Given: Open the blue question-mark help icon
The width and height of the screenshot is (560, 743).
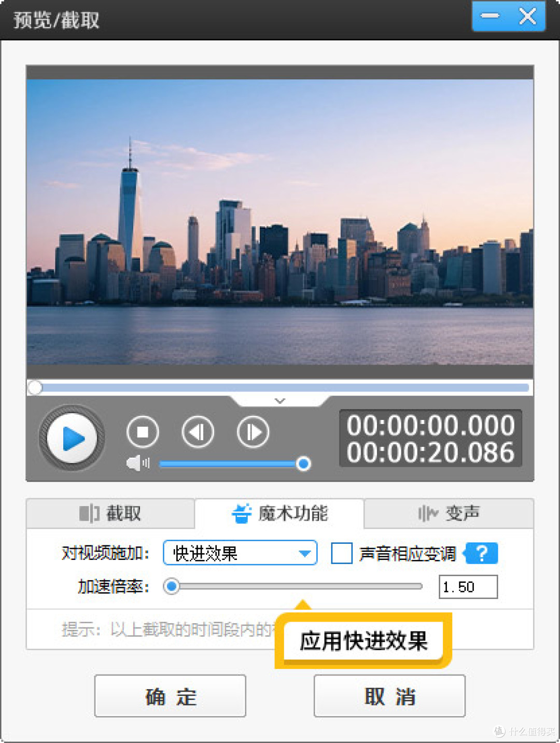Looking at the screenshot, I should 481,553.
